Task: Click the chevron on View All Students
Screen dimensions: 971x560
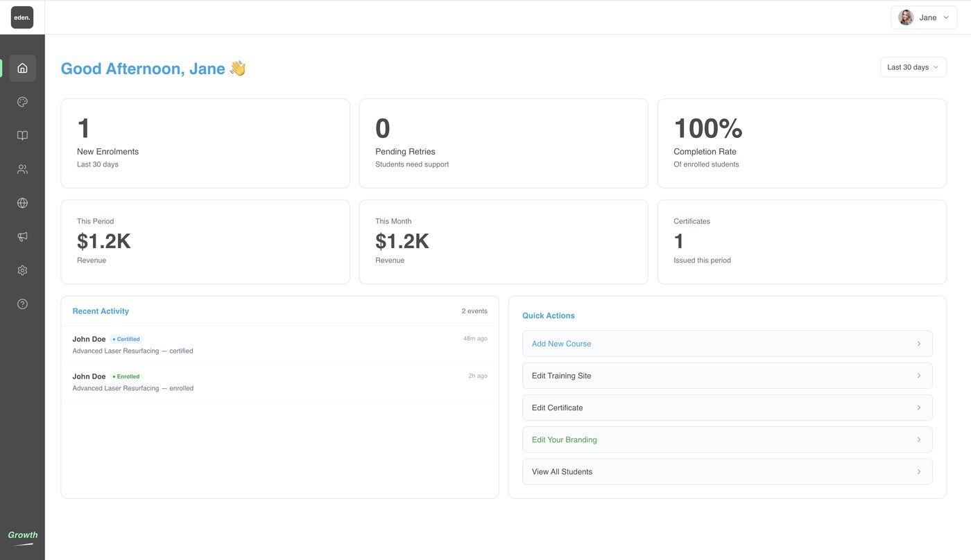Action: click(919, 471)
